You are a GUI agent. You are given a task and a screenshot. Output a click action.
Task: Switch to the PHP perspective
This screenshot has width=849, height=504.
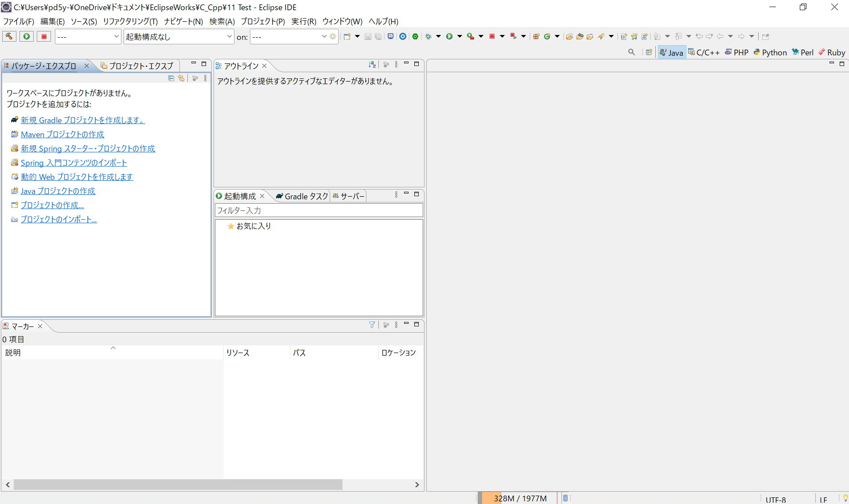pyautogui.click(x=736, y=52)
